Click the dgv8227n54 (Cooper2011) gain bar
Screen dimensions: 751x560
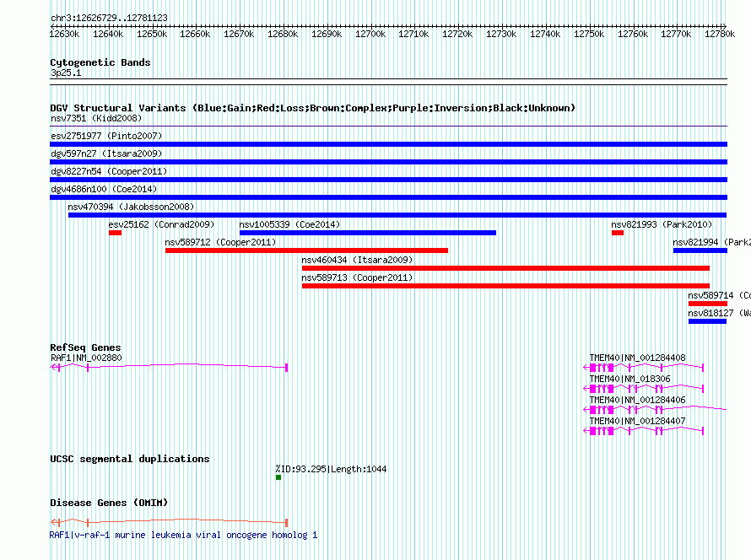(x=388, y=180)
